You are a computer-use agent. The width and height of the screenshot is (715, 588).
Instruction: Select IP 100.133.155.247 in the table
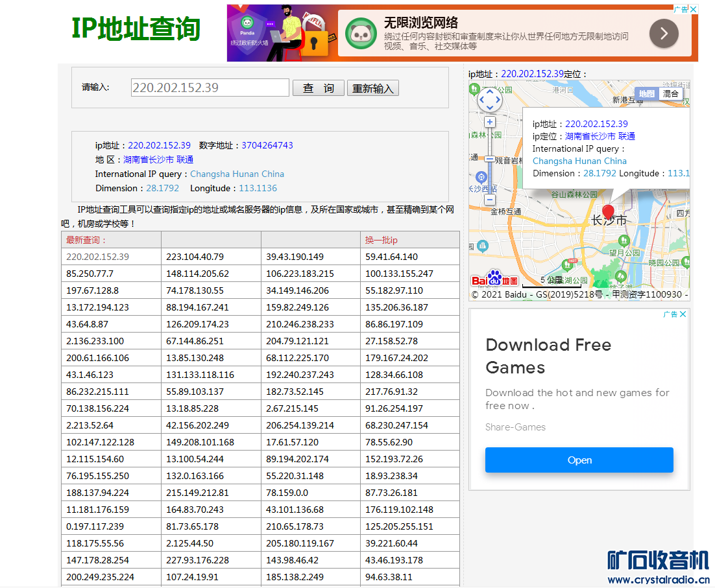pos(399,274)
